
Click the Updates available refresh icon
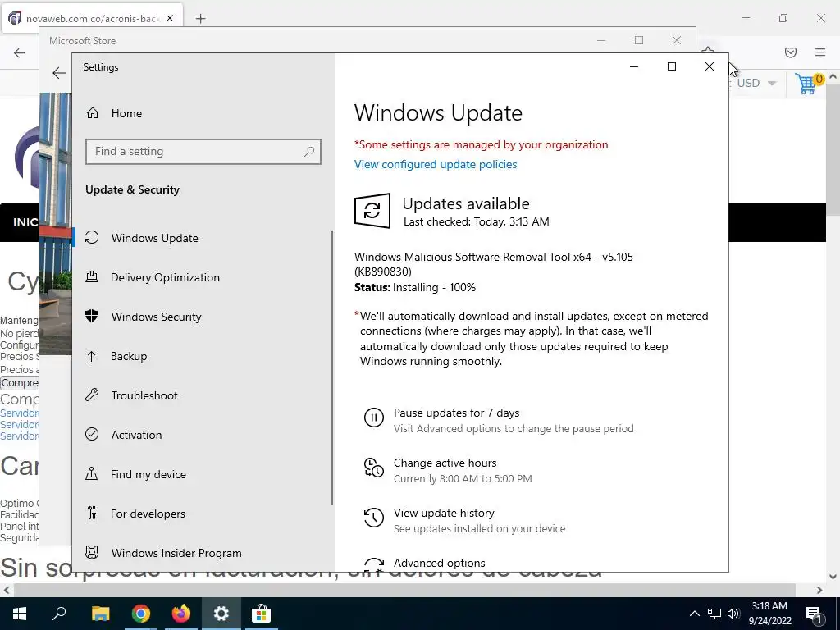point(372,211)
